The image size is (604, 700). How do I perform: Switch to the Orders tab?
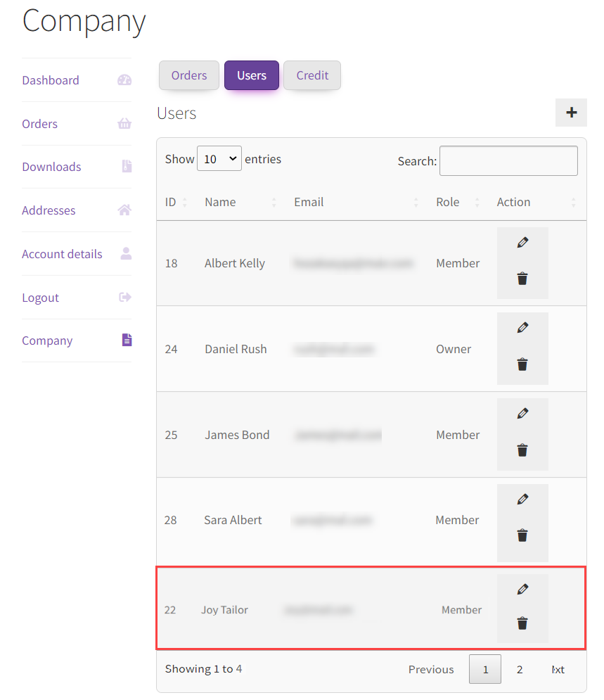click(189, 75)
